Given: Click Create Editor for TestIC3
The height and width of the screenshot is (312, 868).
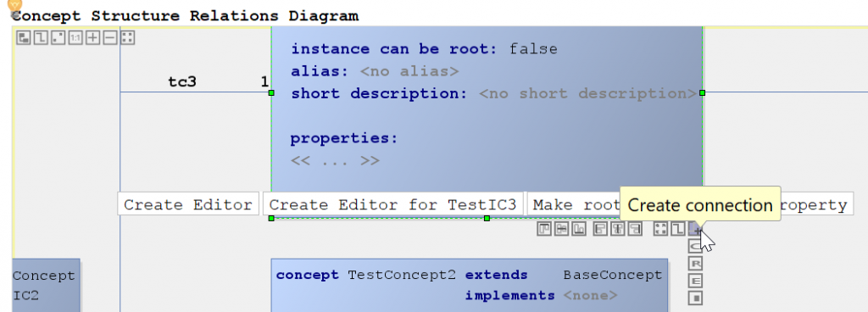Looking at the screenshot, I should [392, 204].
